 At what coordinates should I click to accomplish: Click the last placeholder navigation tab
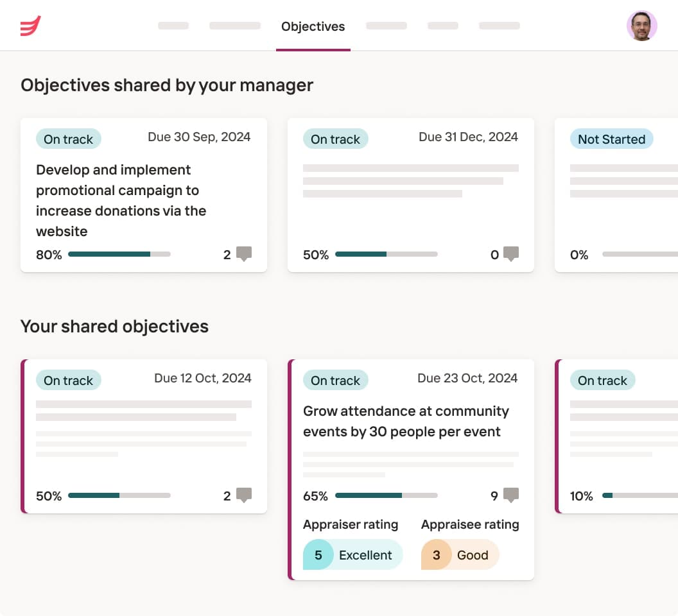click(x=500, y=26)
